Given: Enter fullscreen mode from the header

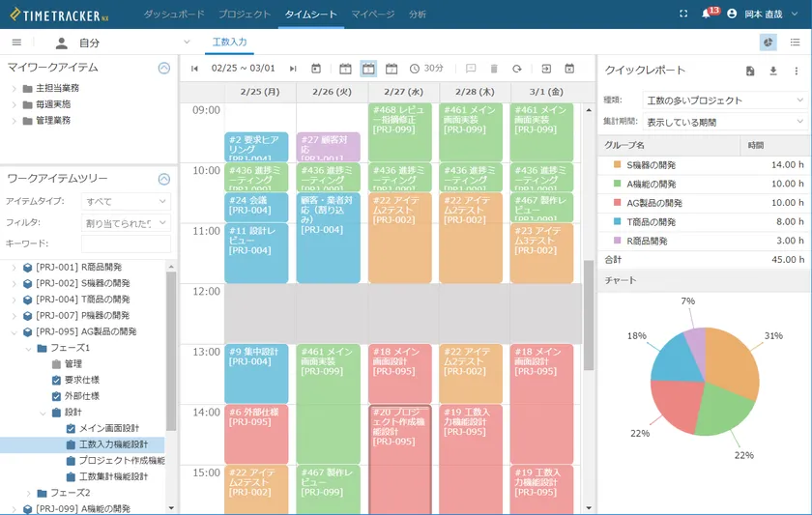Looking at the screenshot, I should point(683,14).
